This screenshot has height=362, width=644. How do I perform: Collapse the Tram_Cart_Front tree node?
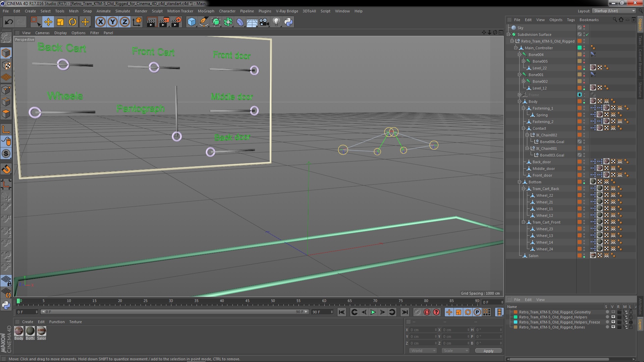pos(523,222)
